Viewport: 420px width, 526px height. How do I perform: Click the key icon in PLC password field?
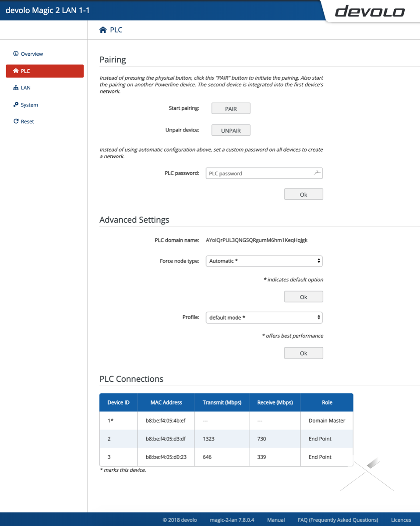[x=317, y=173]
